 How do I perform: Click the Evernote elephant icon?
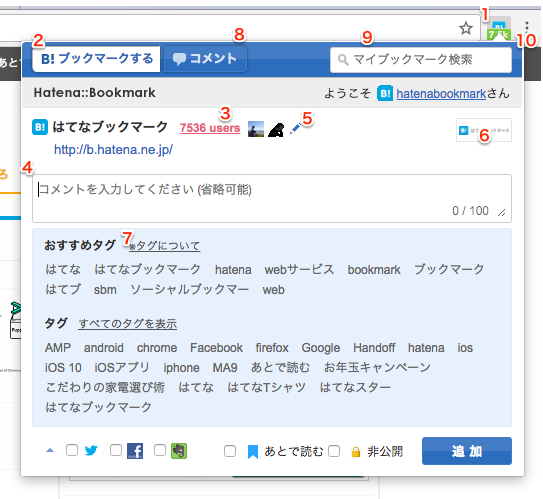tap(179, 451)
